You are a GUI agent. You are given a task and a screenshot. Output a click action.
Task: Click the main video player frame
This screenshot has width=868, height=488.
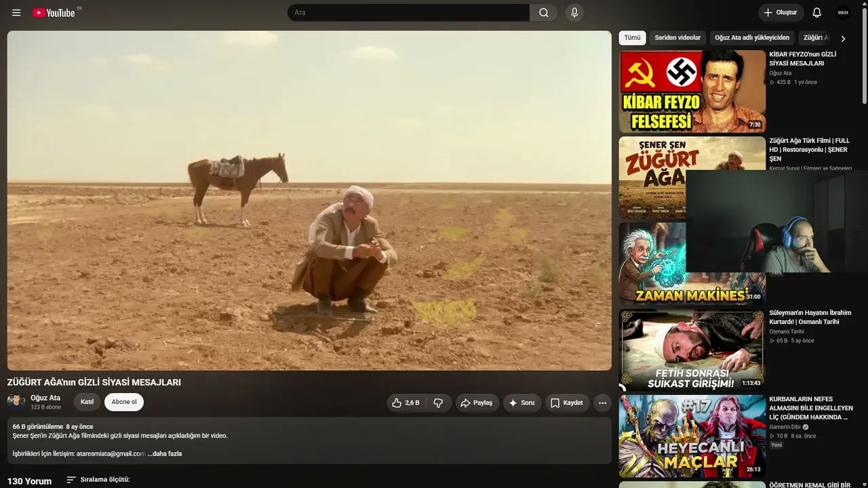309,201
